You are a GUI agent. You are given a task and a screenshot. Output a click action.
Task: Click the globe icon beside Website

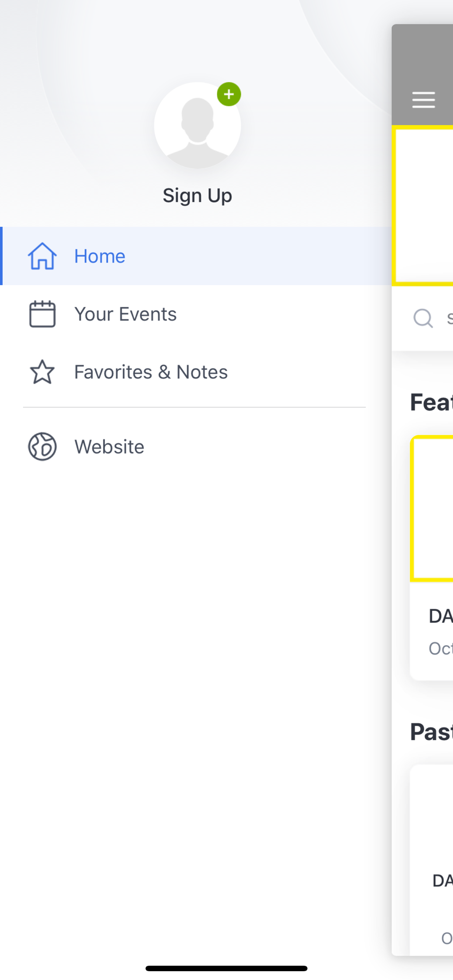[x=42, y=446]
